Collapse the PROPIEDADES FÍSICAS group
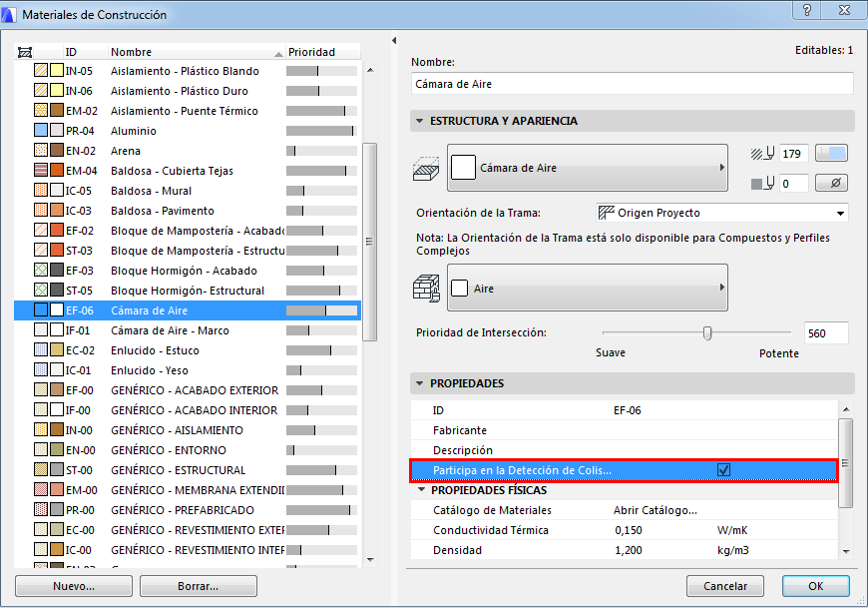The width and height of the screenshot is (868, 608). pyautogui.click(x=422, y=489)
